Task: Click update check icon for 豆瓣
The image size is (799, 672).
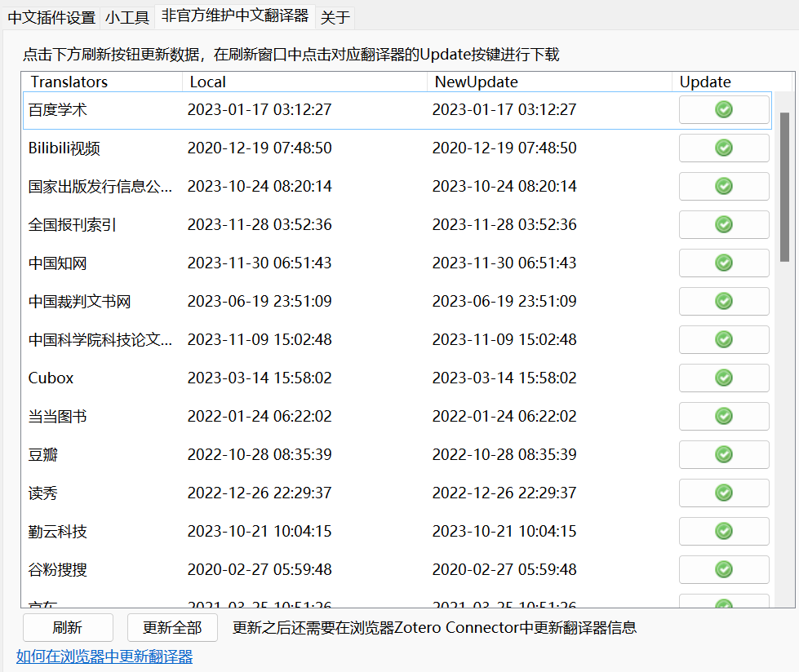Action: [x=724, y=454]
